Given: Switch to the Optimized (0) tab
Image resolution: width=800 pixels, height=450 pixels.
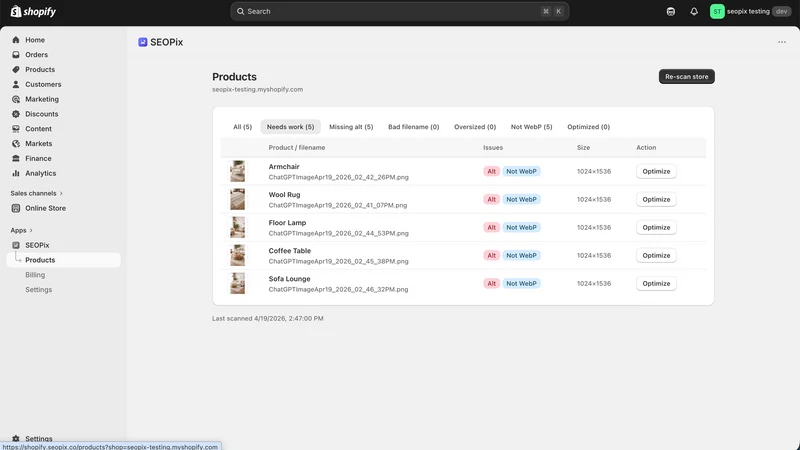Looking at the screenshot, I should 588,127.
